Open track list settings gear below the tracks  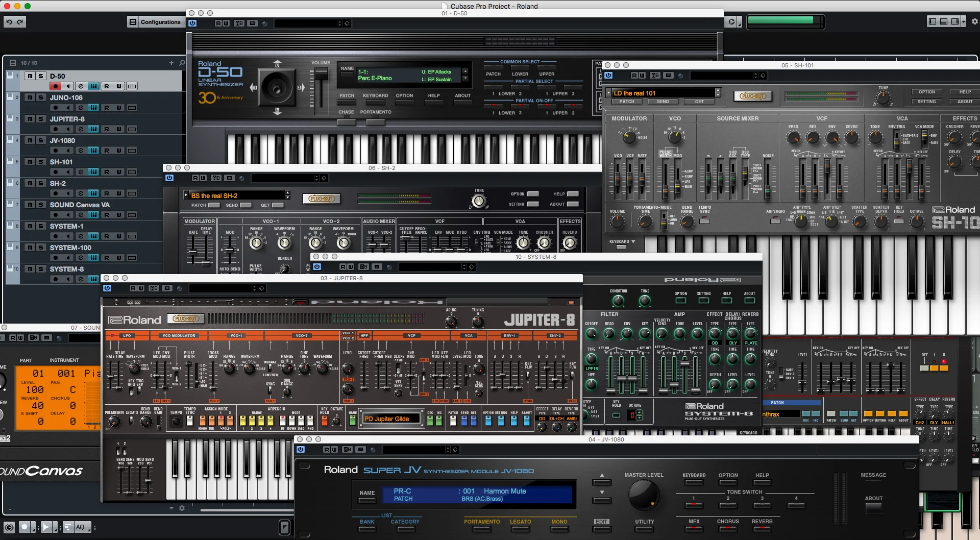(x=182, y=508)
